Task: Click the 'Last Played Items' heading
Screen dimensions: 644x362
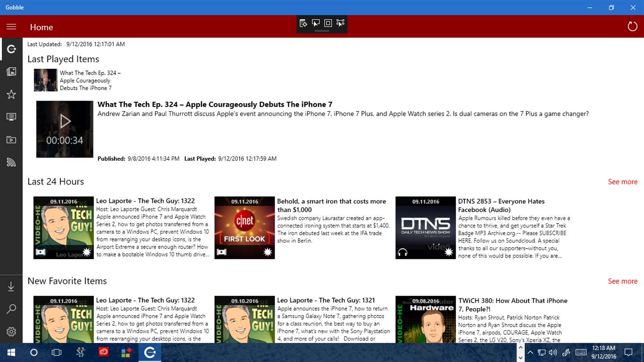Action: [x=63, y=59]
